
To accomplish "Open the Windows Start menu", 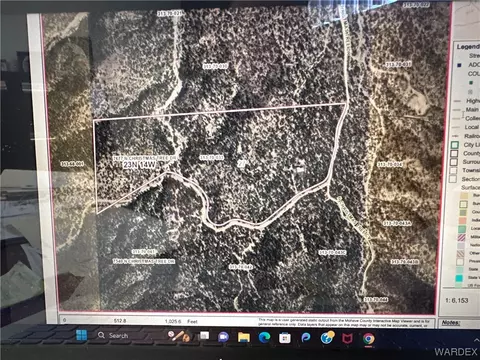I will [x=82, y=335].
